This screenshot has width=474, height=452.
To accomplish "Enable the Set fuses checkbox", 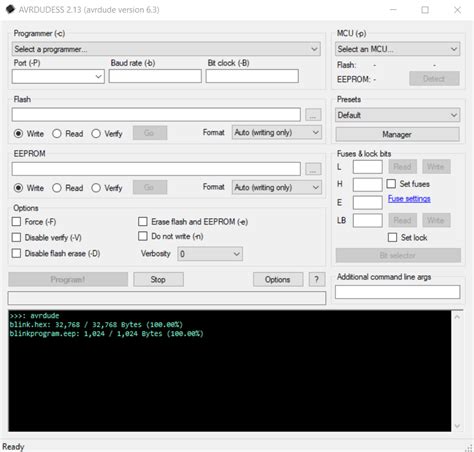I will click(x=391, y=184).
